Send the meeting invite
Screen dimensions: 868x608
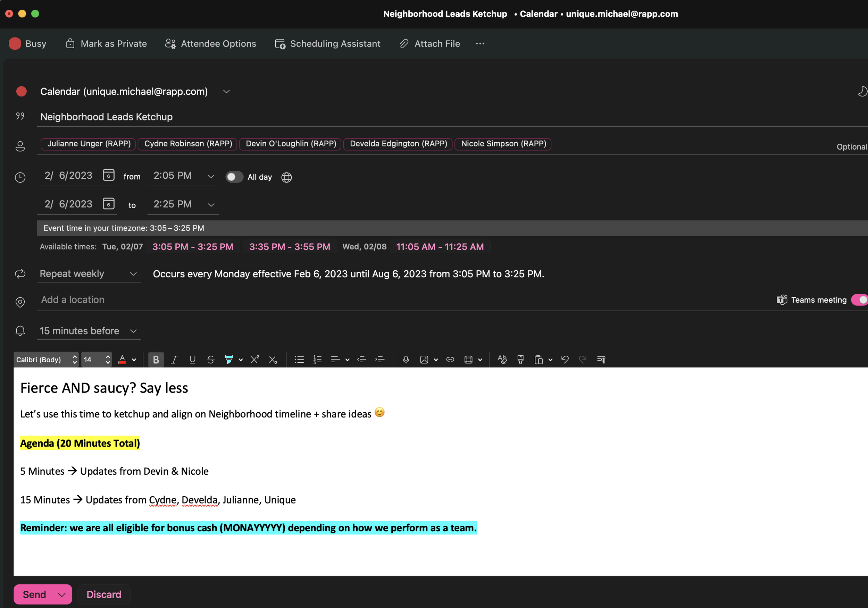click(34, 594)
